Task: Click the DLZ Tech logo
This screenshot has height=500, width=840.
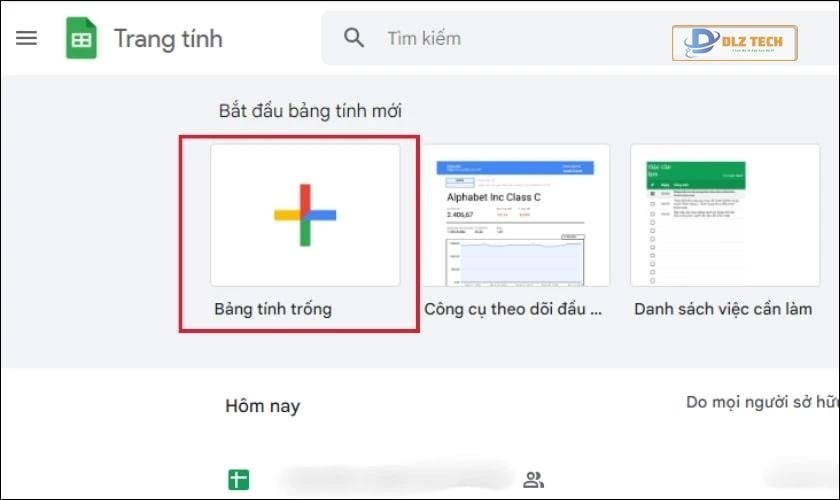Action: 734,43
